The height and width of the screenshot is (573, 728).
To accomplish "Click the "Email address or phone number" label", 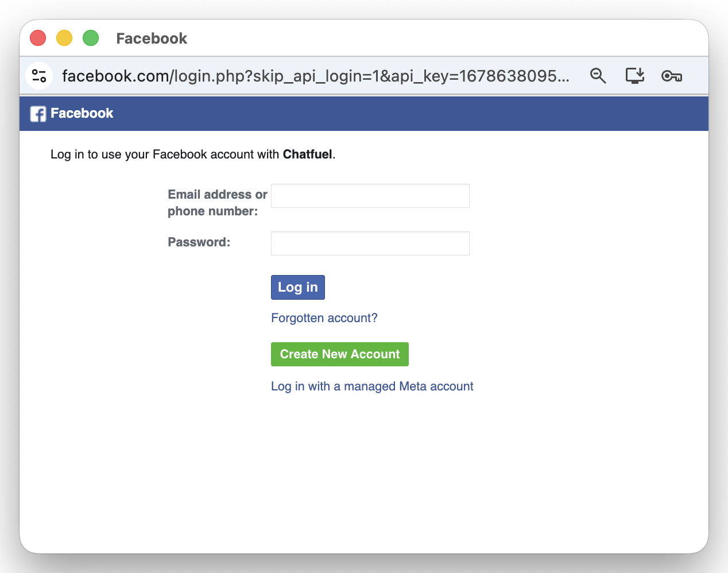I will tap(217, 203).
